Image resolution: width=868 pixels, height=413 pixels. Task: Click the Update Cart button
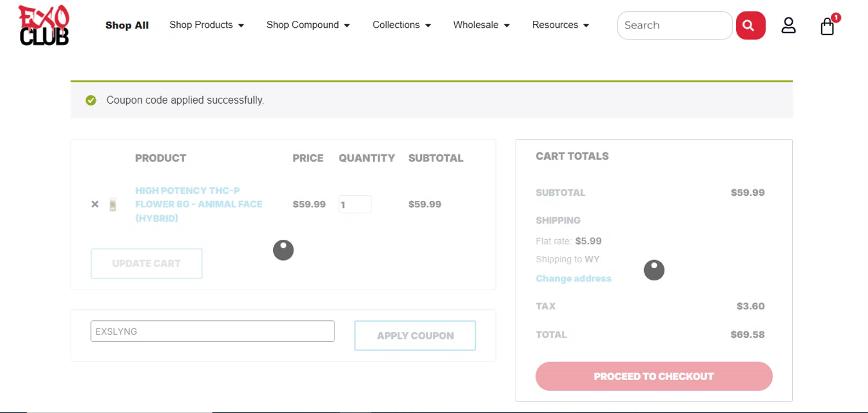[x=146, y=264]
